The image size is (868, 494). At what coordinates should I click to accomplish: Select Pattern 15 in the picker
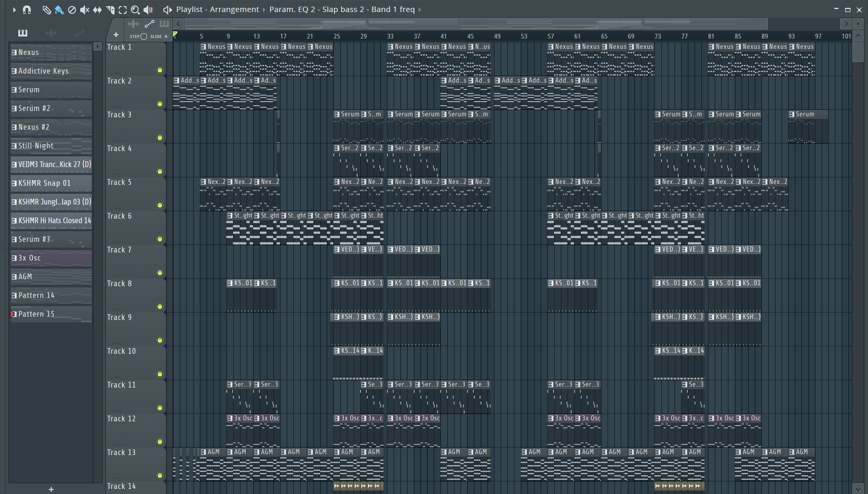(x=51, y=314)
